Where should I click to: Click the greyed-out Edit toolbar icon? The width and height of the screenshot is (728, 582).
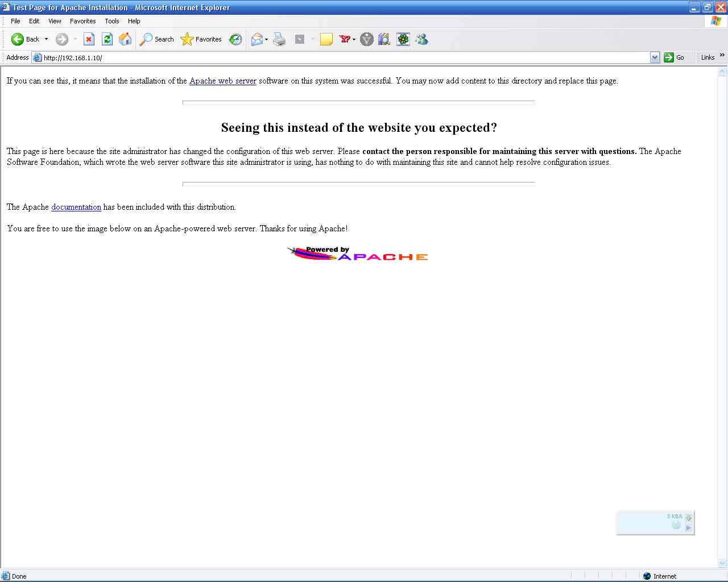[300, 39]
